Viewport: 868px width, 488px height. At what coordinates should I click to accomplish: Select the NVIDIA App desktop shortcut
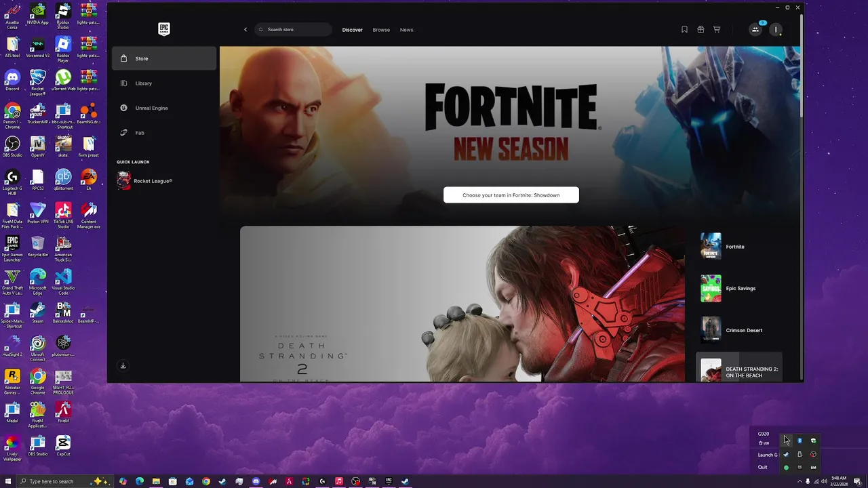38,14
